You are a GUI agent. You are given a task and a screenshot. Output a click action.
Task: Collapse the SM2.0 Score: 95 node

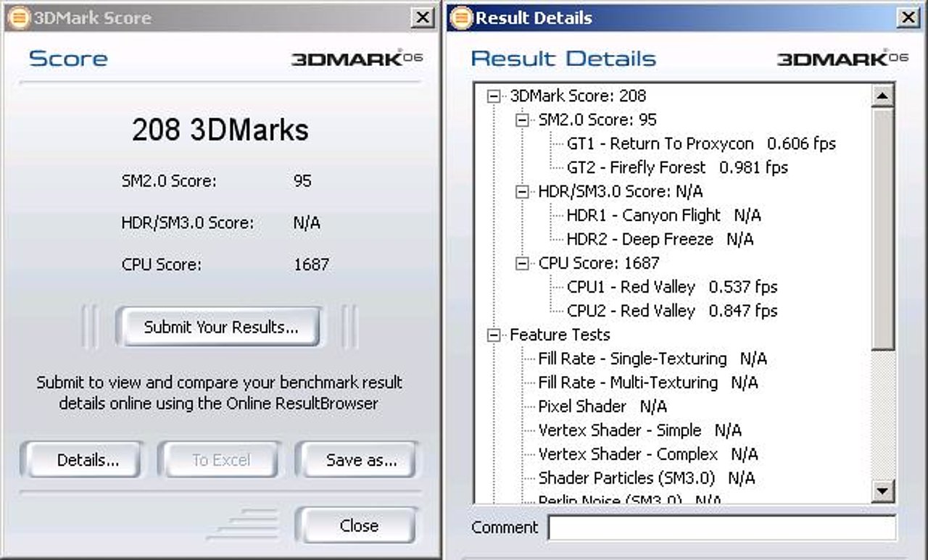click(x=523, y=120)
